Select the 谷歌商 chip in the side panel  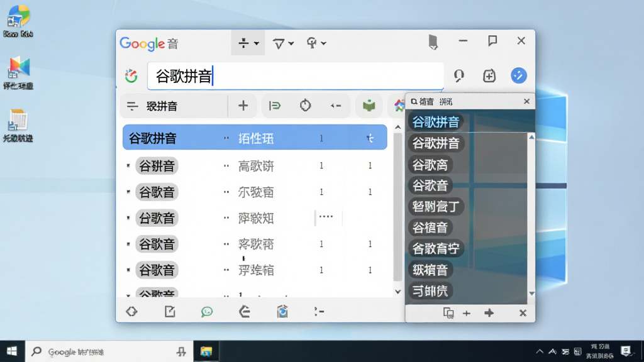click(x=430, y=165)
